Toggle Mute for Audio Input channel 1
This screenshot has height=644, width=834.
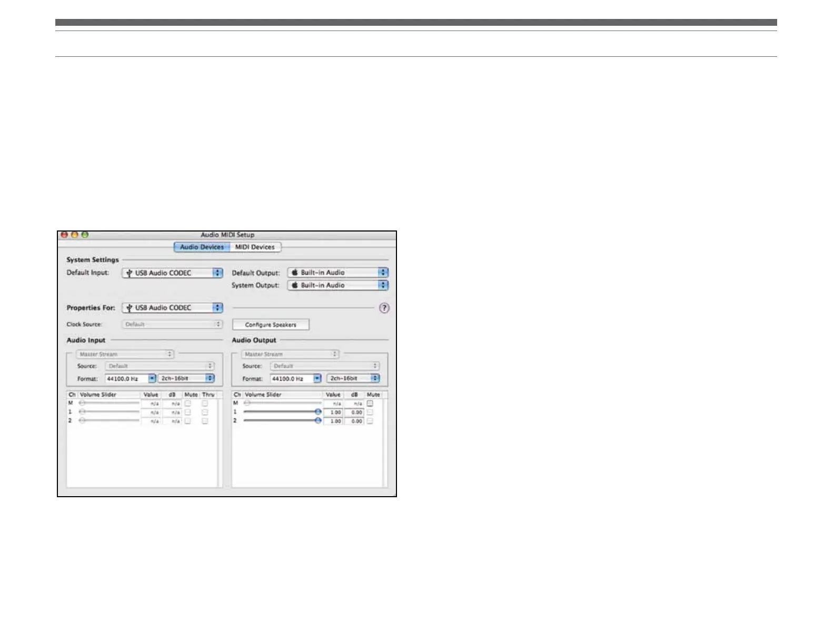click(187, 412)
